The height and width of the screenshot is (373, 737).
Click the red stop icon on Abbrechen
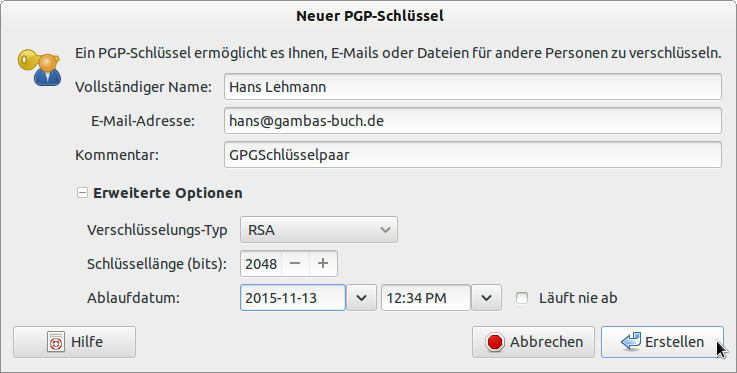495,342
